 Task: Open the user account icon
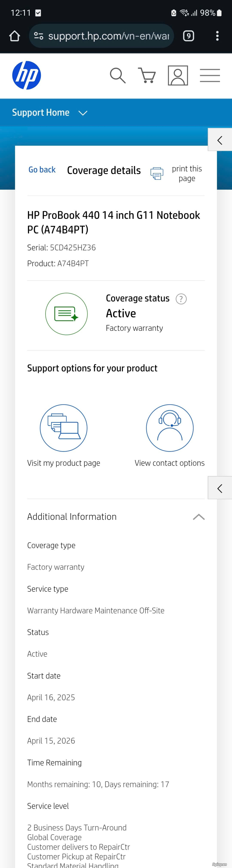pos(178,75)
